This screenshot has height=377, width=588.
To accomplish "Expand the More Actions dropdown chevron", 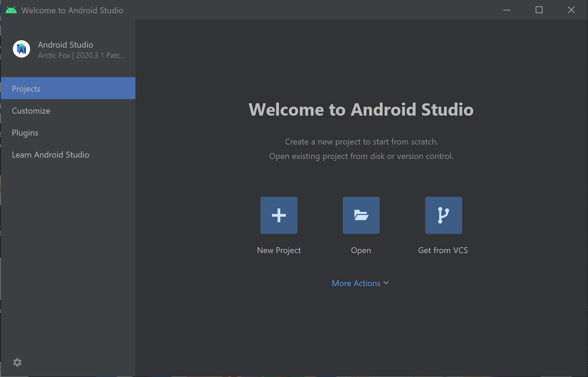I will click(x=385, y=283).
